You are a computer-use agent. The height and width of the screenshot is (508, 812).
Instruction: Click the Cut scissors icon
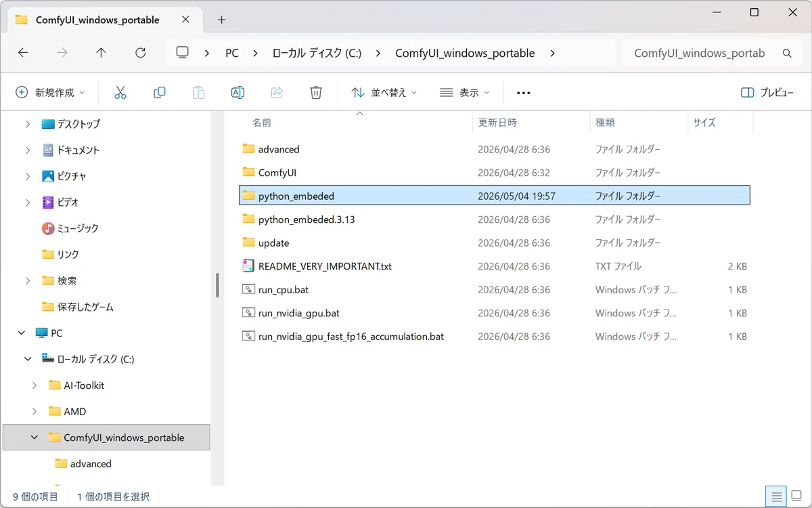pyautogui.click(x=120, y=93)
